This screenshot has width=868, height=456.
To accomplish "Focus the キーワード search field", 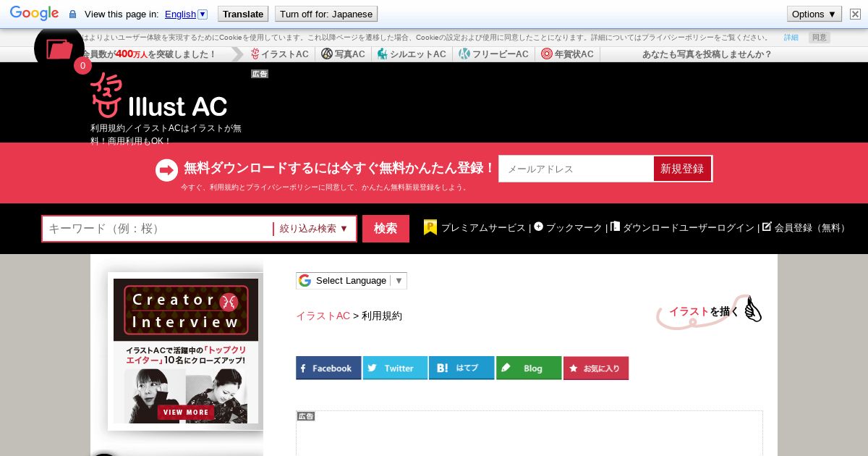I will (157, 229).
